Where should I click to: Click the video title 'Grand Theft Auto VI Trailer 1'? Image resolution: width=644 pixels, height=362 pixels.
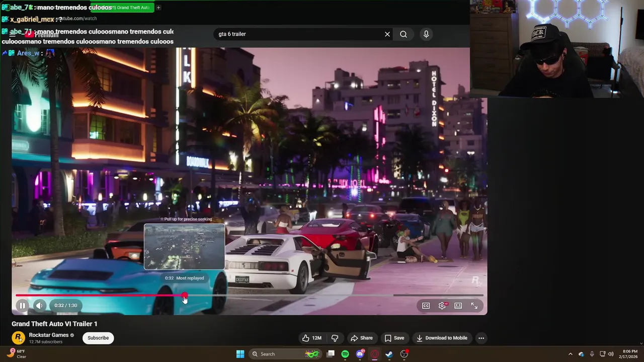pyautogui.click(x=54, y=324)
